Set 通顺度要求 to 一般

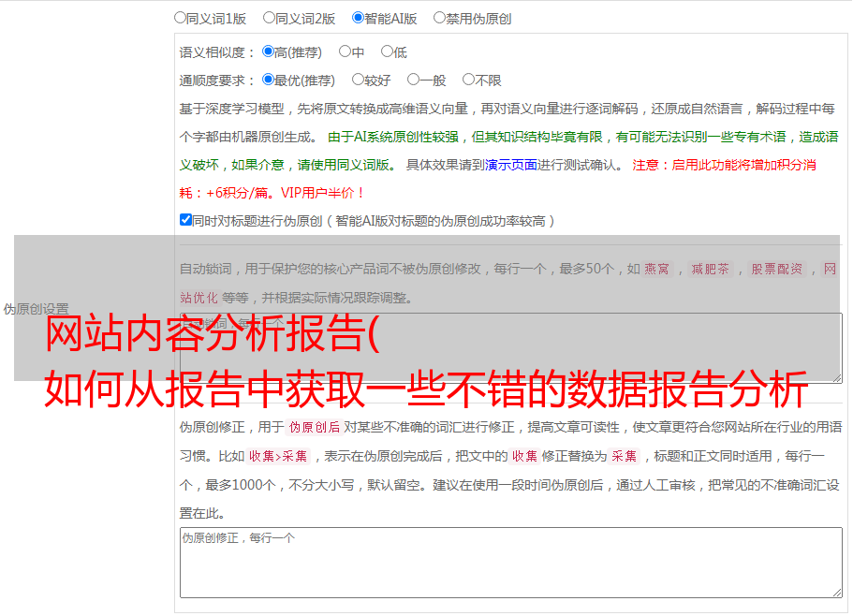pyautogui.click(x=414, y=80)
